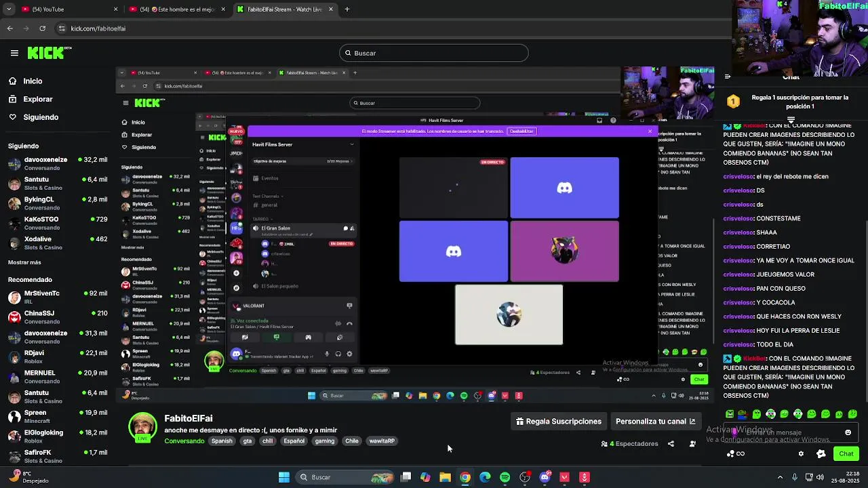
Task: Click the taskbar microphone indicator
Action: [795, 477]
